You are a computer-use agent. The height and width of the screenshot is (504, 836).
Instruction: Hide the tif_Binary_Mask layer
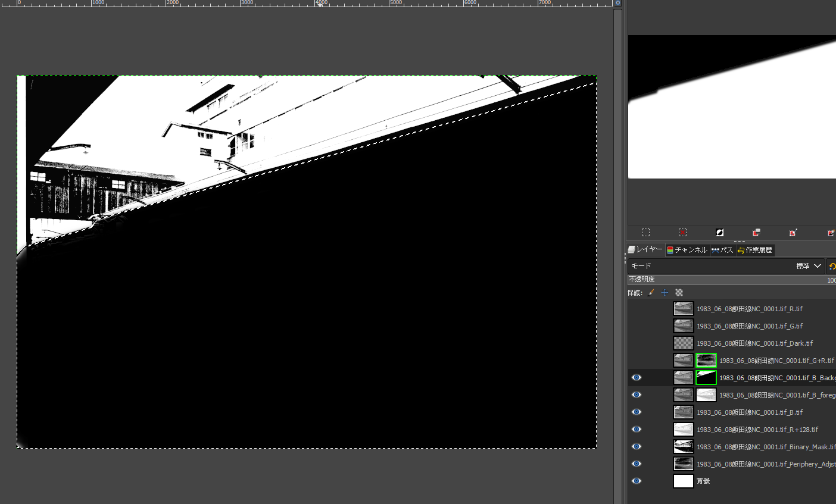637,447
